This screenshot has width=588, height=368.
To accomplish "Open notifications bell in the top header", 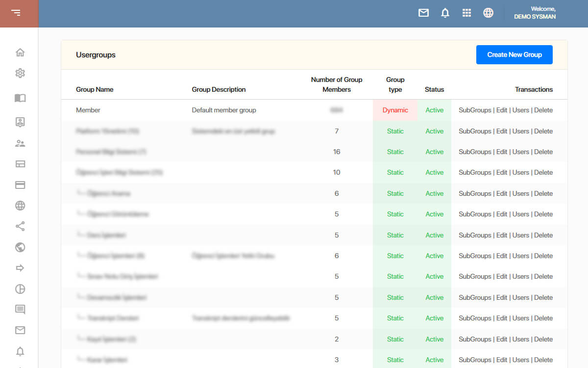I will click(445, 13).
